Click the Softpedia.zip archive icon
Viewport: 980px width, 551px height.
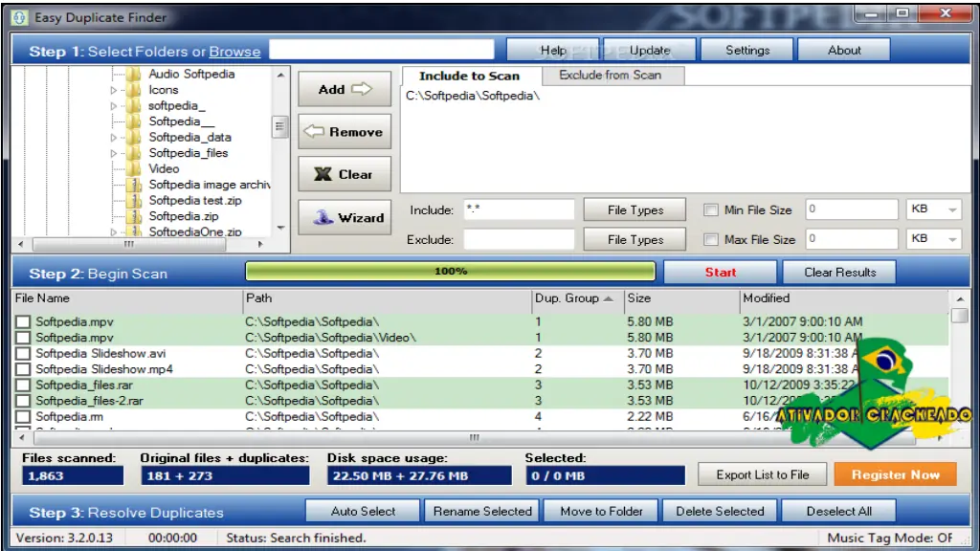click(133, 216)
